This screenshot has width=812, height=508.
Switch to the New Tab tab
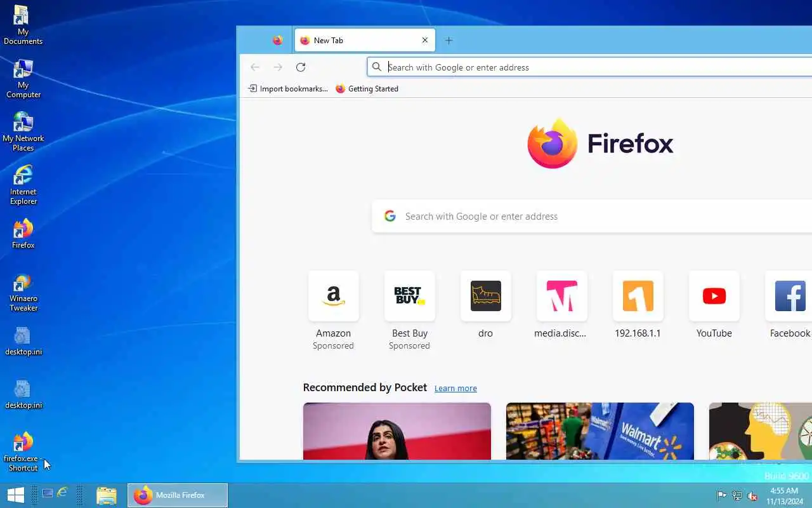point(365,40)
